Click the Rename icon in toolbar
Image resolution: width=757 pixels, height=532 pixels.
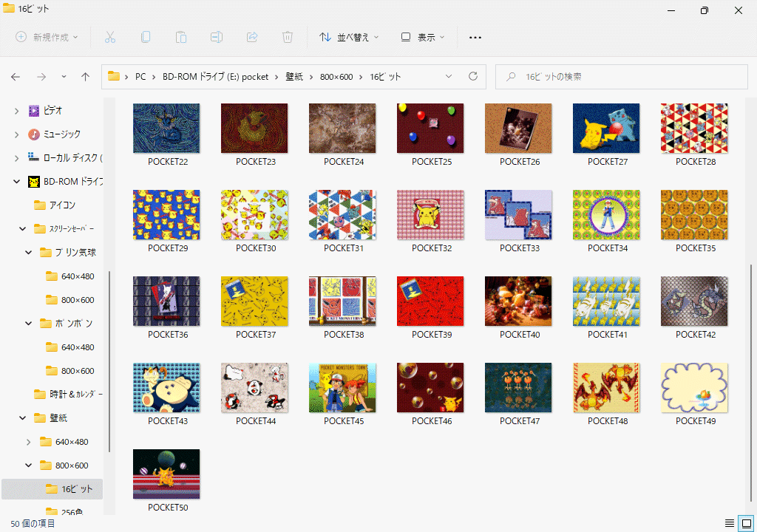(x=217, y=37)
